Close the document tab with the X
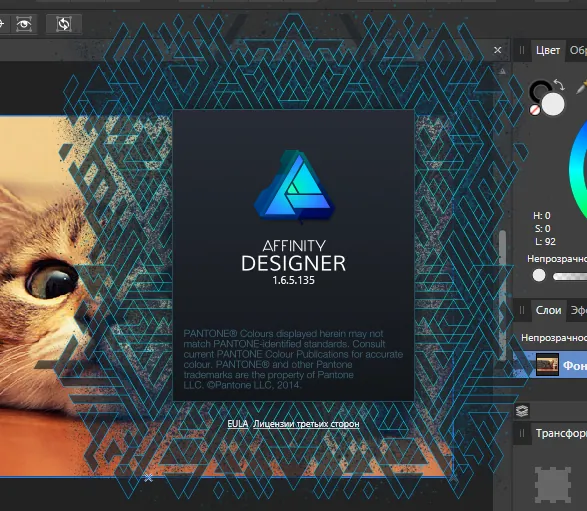The image size is (587, 511). point(497,50)
